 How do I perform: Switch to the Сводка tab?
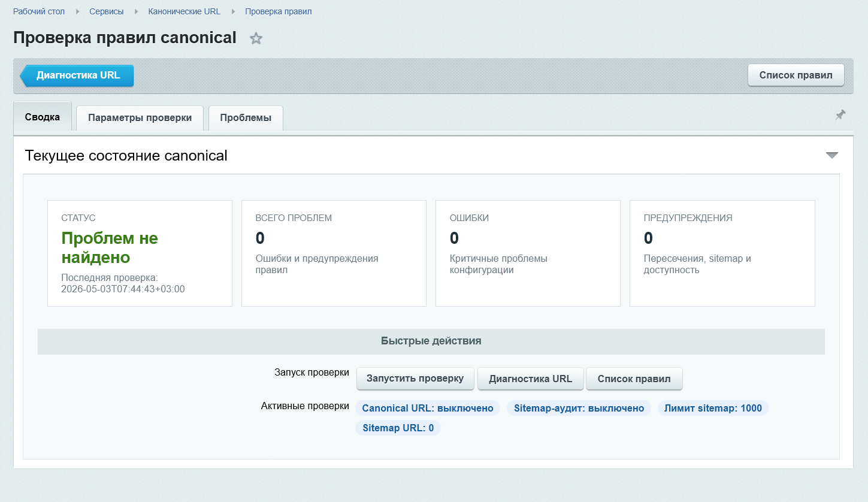click(x=43, y=117)
